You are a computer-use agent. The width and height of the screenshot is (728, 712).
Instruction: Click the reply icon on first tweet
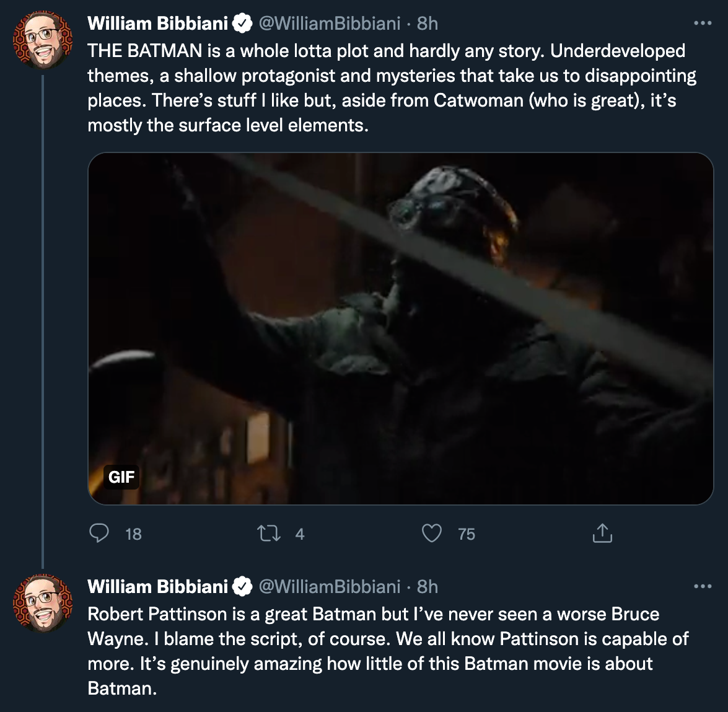(x=99, y=534)
